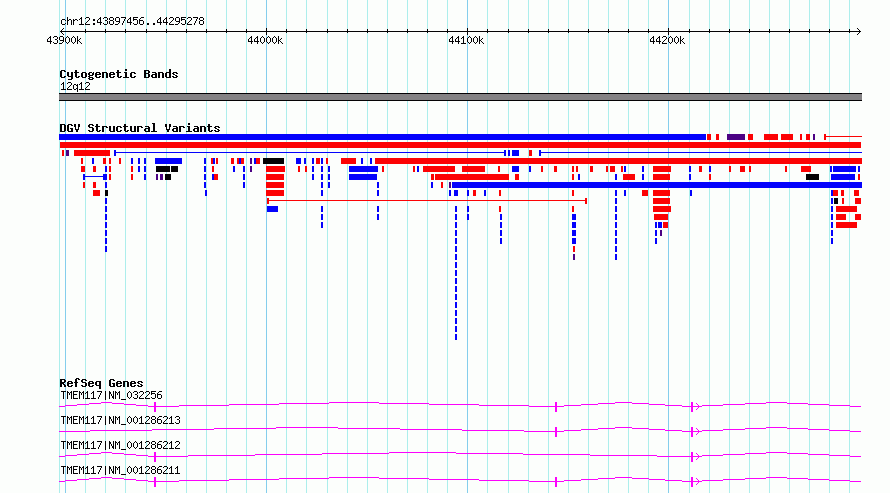Click the chr12:43897456..44295278 coordinate label
The width and height of the screenshot is (890, 493).
pyautogui.click(x=132, y=22)
